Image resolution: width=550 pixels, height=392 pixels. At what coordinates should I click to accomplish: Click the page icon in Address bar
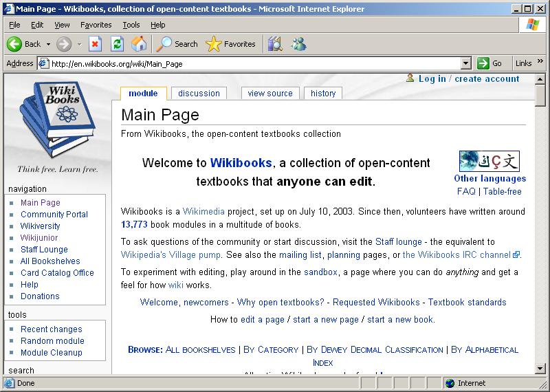43,63
